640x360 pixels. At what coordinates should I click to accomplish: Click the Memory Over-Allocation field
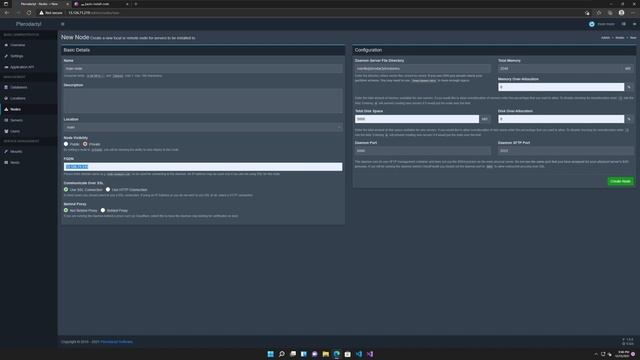[561, 87]
